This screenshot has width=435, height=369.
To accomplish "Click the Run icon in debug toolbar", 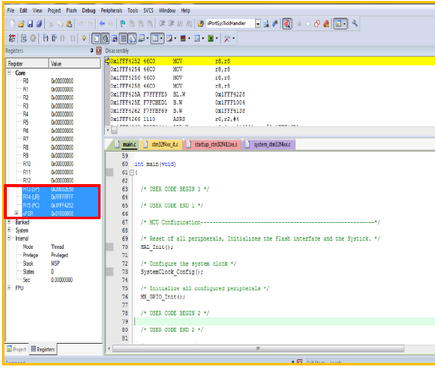I will click(24, 38).
